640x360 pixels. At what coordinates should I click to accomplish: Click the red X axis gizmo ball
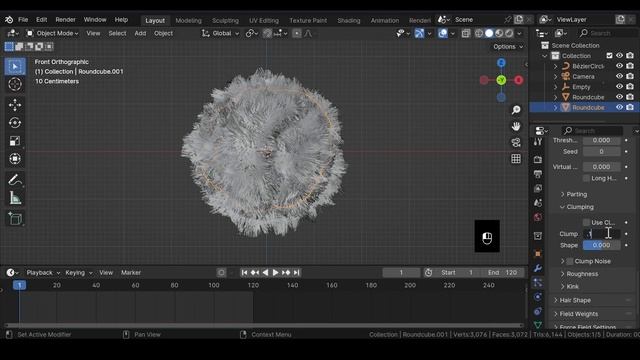click(518, 80)
